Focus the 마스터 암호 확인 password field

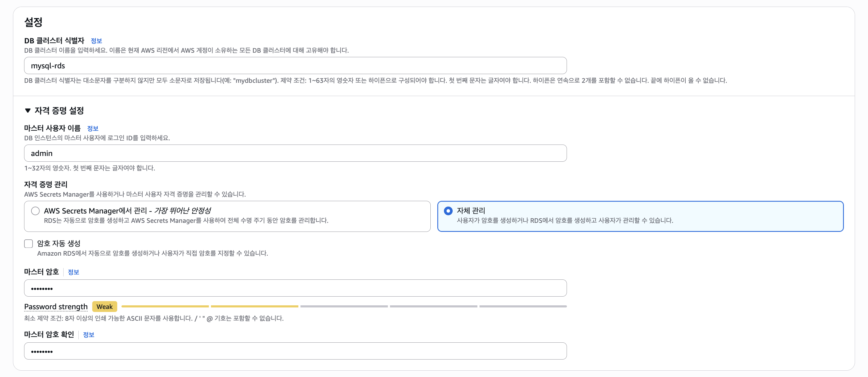click(x=295, y=351)
